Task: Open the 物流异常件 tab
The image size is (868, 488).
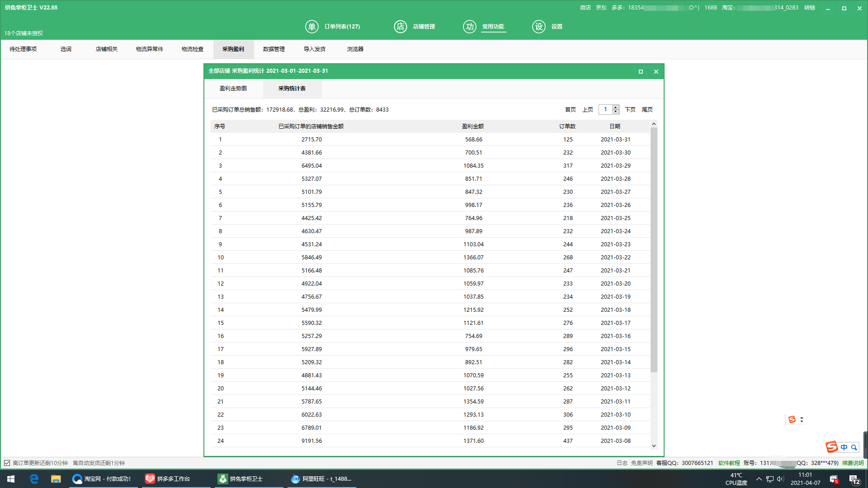Action: click(150, 49)
